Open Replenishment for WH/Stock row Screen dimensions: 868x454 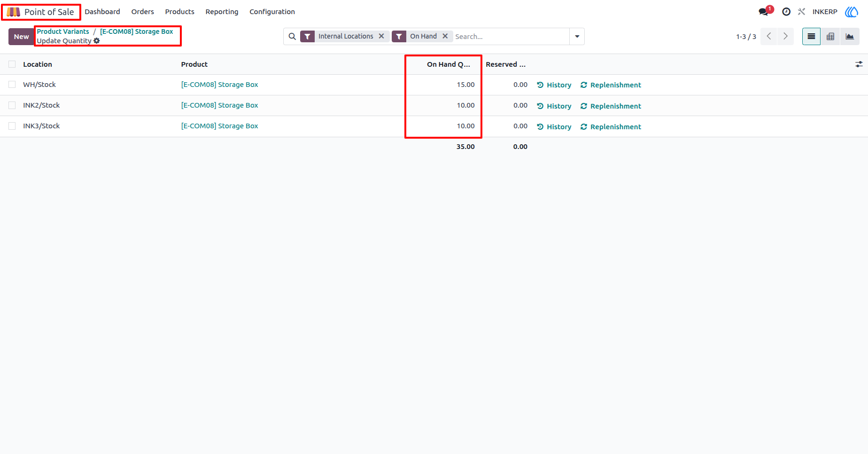pyautogui.click(x=611, y=85)
